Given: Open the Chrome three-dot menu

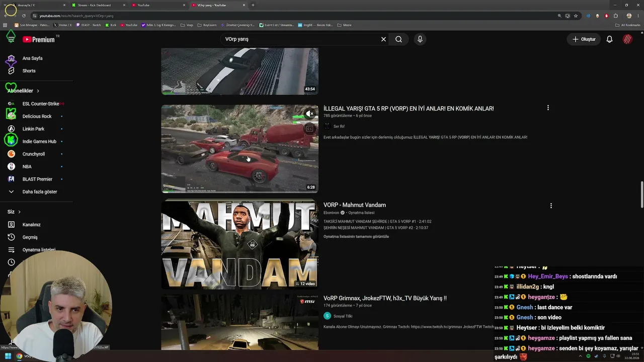Looking at the screenshot, I should click(637, 16).
